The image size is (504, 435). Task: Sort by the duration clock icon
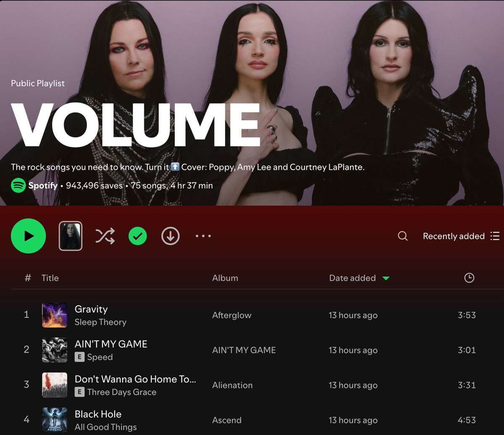click(469, 278)
